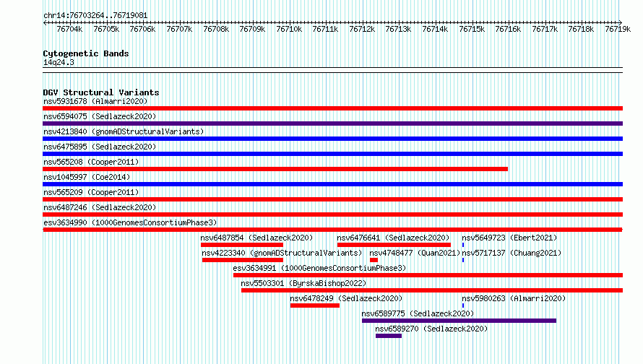Click the nsv5931678 (Almarri2020) variant label
Viewport: 643px width, 364px height.
pyautogui.click(x=95, y=101)
